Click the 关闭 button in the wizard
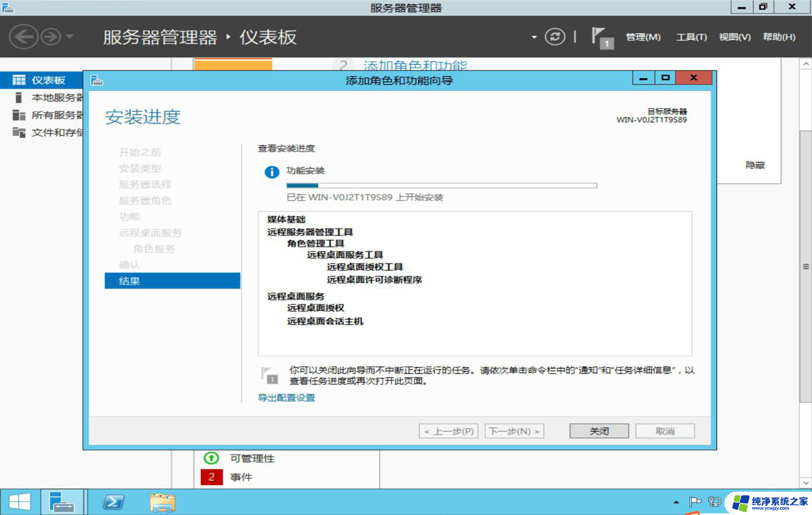Image resolution: width=812 pixels, height=515 pixels. tap(599, 431)
